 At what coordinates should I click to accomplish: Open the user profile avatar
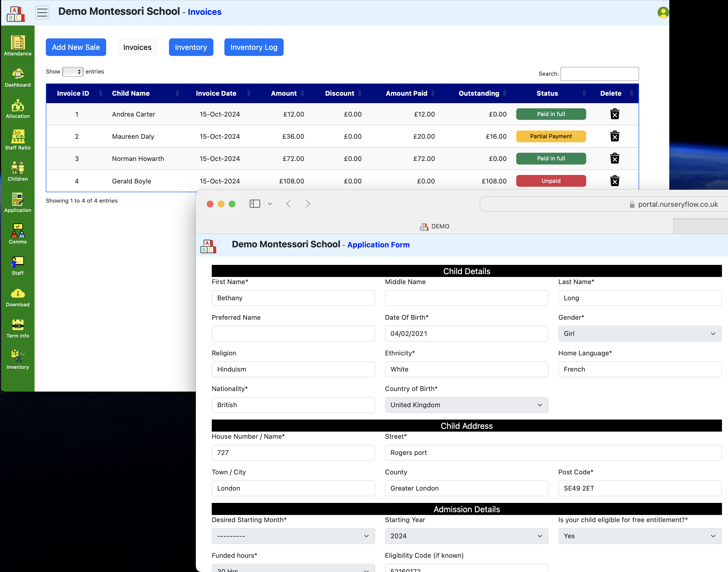(x=663, y=12)
